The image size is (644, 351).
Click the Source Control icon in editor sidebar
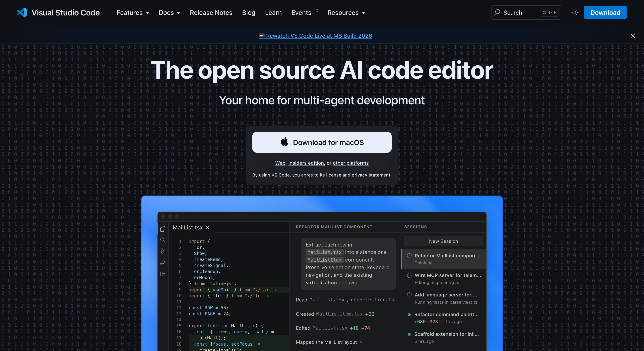[x=163, y=251]
